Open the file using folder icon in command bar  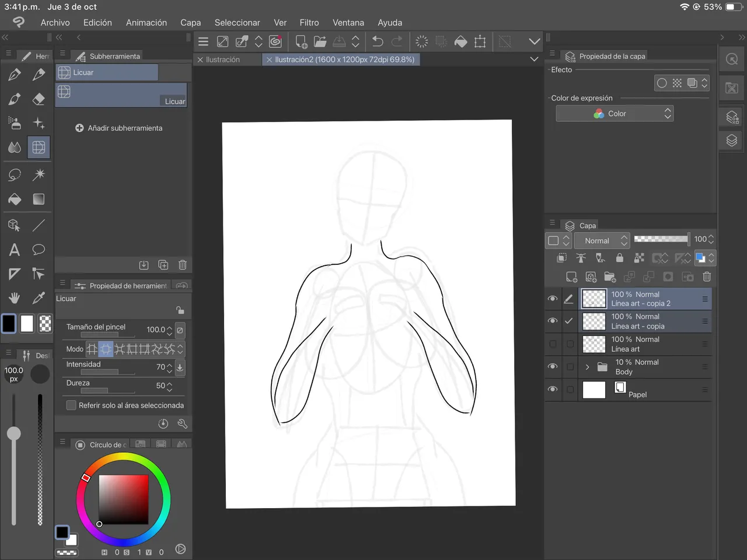pyautogui.click(x=320, y=41)
